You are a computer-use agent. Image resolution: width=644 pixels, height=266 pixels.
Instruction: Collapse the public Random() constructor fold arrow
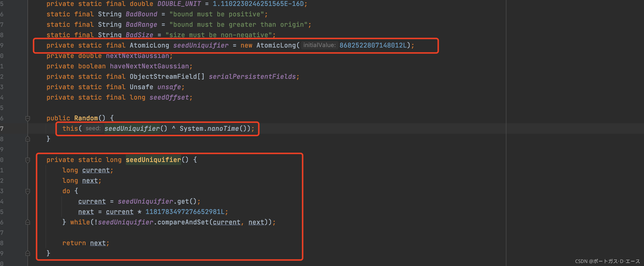(28, 118)
